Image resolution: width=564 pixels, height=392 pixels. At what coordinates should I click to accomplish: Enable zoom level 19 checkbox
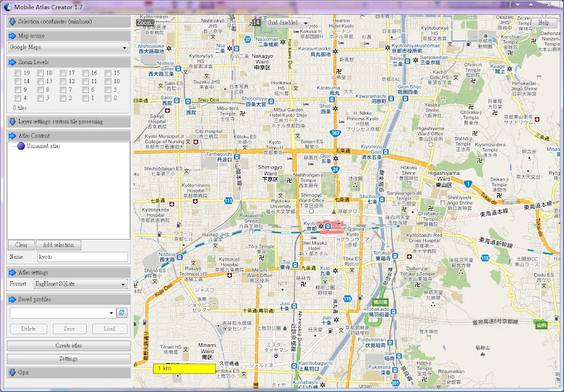click(18, 73)
